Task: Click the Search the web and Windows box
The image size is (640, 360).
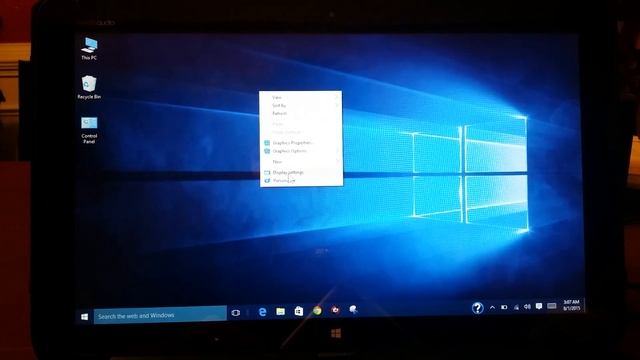Action: coord(160,315)
